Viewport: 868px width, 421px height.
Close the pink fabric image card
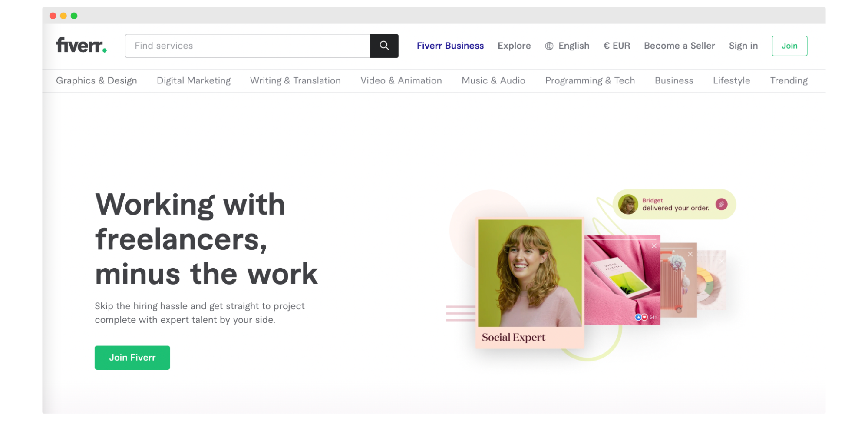pos(654,246)
